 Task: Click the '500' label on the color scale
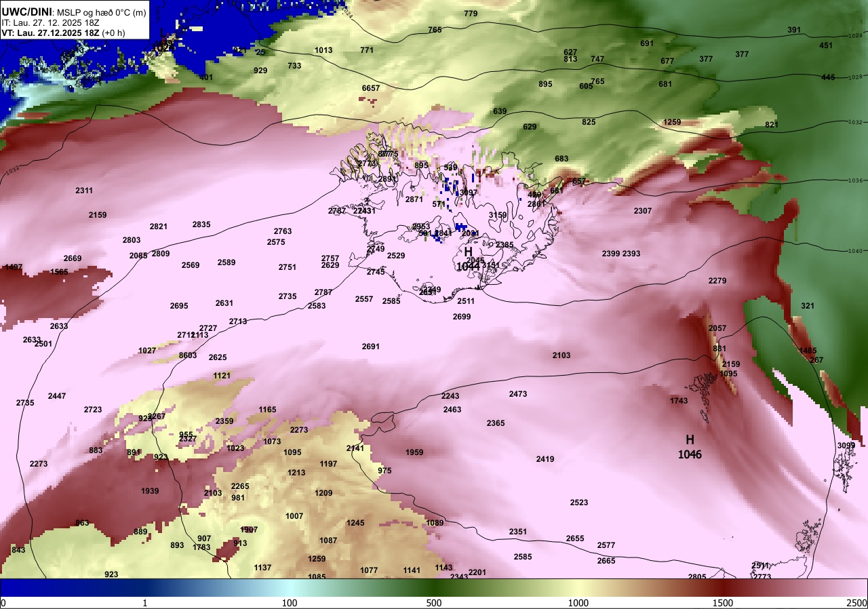434,603
